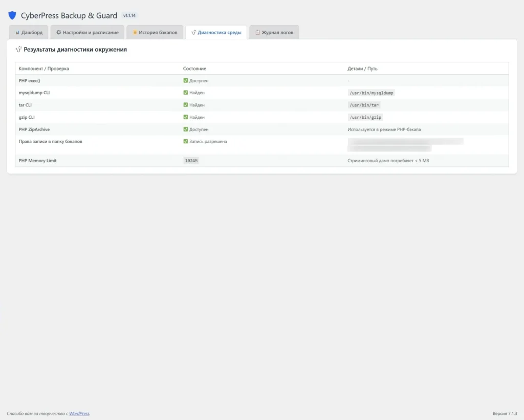This screenshot has width=524, height=420.
Task: Click the /usr/bin/gzip path
Action: [365, 117]
